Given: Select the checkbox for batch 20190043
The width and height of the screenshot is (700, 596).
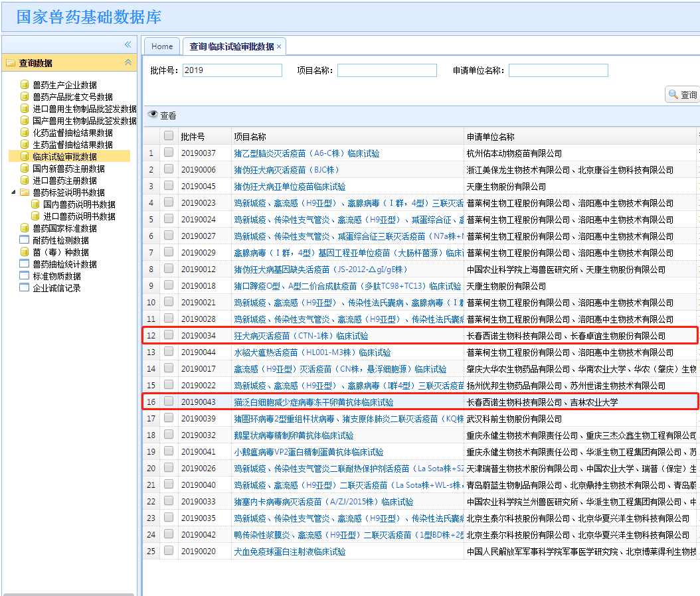Looking at the screenshot, I should click(169, 402).
